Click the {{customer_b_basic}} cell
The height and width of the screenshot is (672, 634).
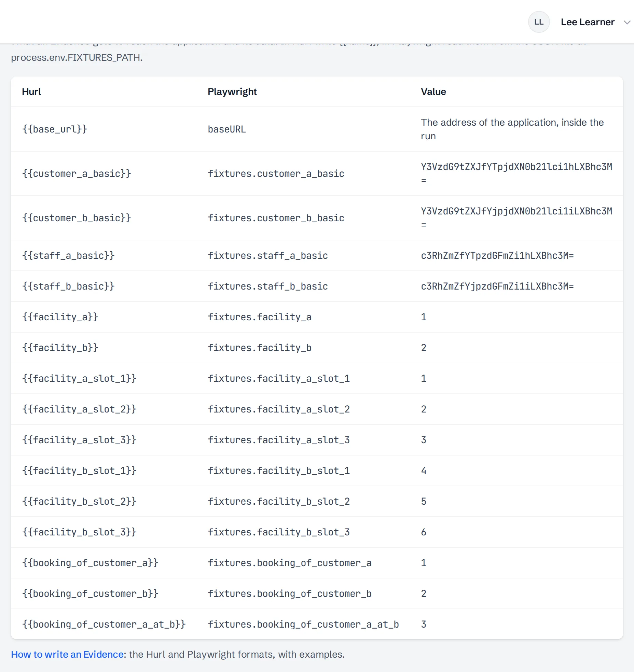[x=77, y=218]
